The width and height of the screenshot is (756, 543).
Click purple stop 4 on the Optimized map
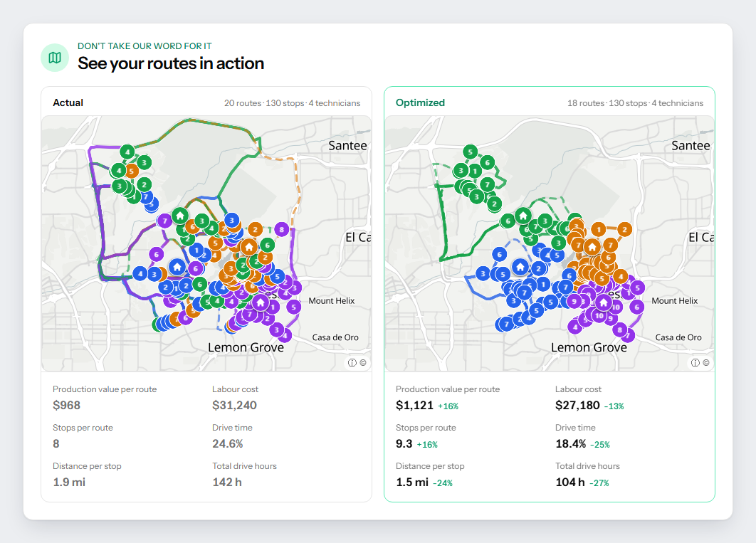[574, 327]
